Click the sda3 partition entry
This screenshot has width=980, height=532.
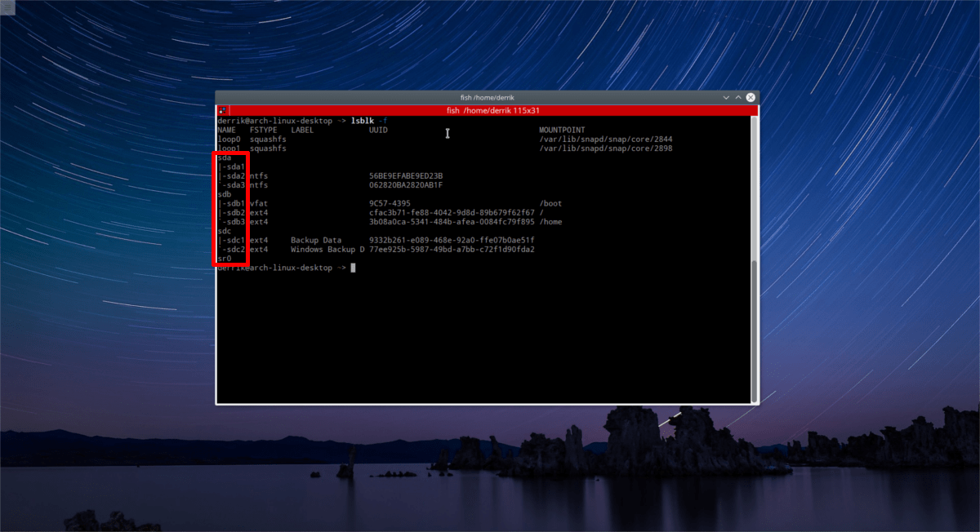[234, 185]
